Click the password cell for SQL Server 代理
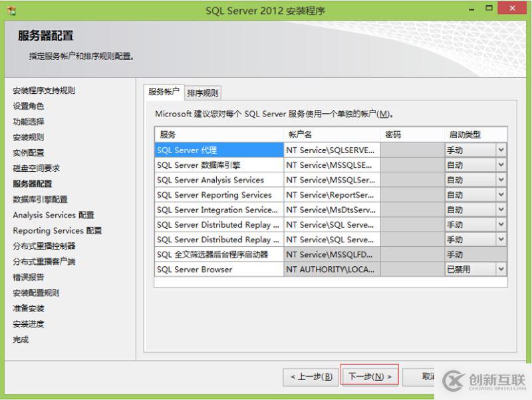Screen dimensions: 532x400 pyautogui.click(x=412, y=150)
